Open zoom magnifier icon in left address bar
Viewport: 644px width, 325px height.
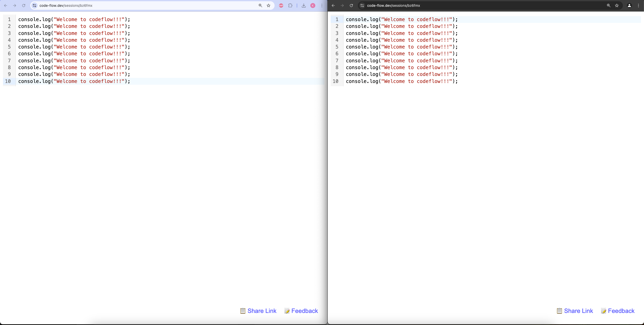260,6
